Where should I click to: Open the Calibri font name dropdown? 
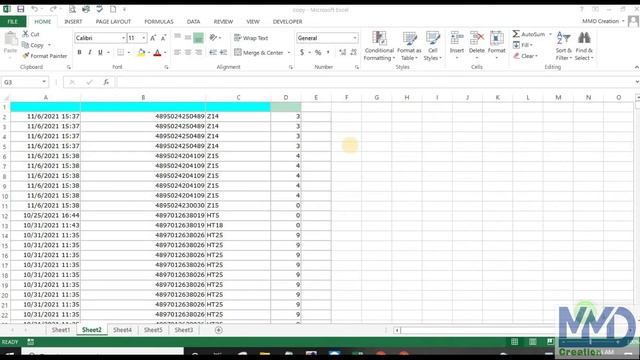point(123,38)
